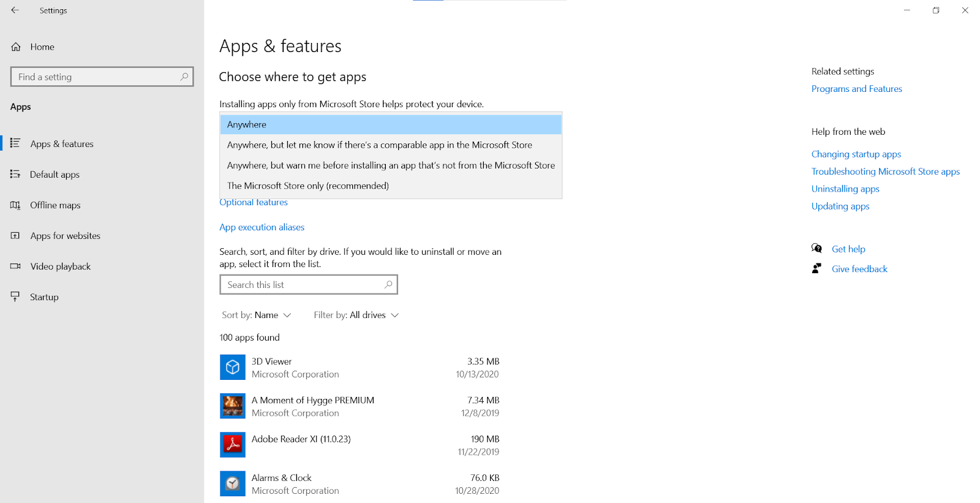The width and height of the screenshot is (980, 503).
Task: Focus the Find a setting field
Action: 102,77
